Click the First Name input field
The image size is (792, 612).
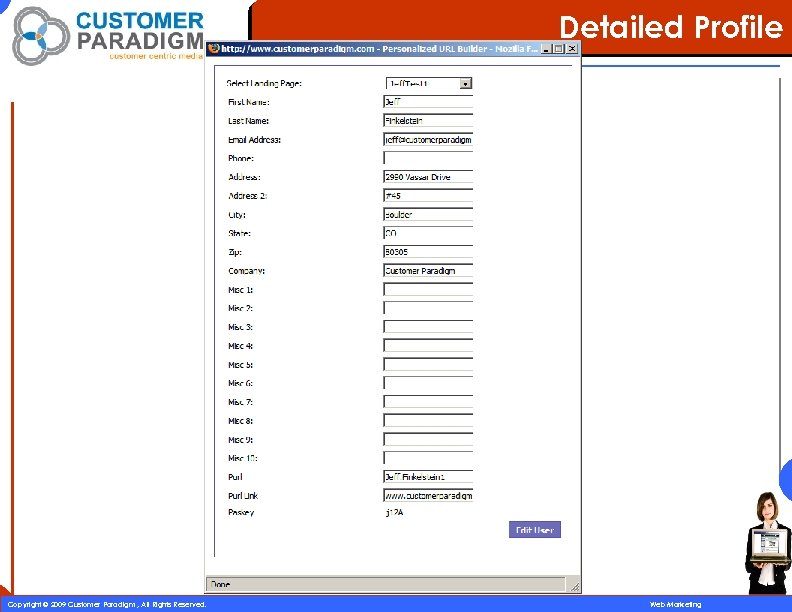click(x=428, y=101)
